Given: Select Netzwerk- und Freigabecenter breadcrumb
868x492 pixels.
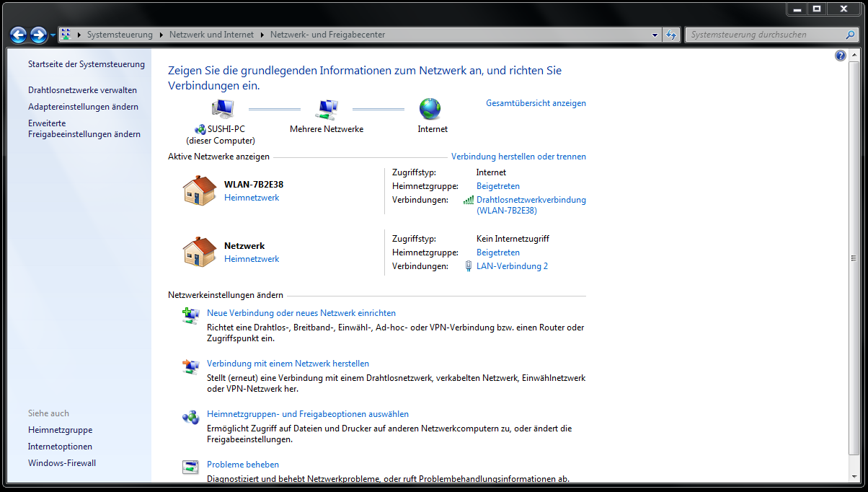Looking at the screenshot, I should click(x=327, y=35).
